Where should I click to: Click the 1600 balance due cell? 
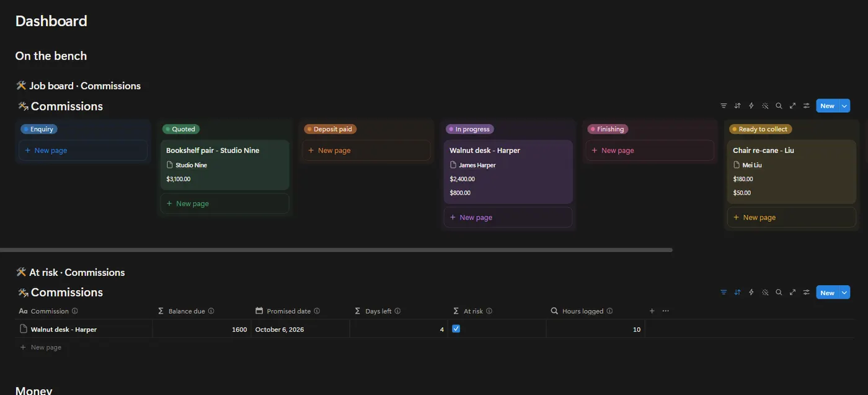201,329
